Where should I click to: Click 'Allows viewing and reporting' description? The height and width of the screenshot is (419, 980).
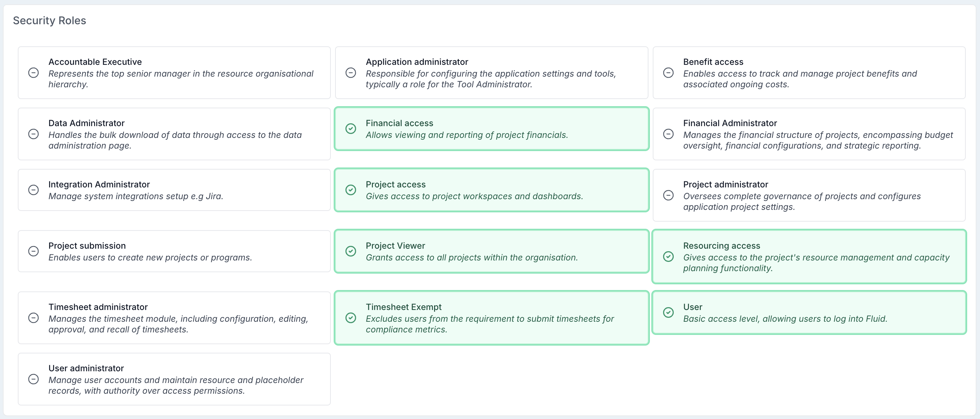click(467, 135)
